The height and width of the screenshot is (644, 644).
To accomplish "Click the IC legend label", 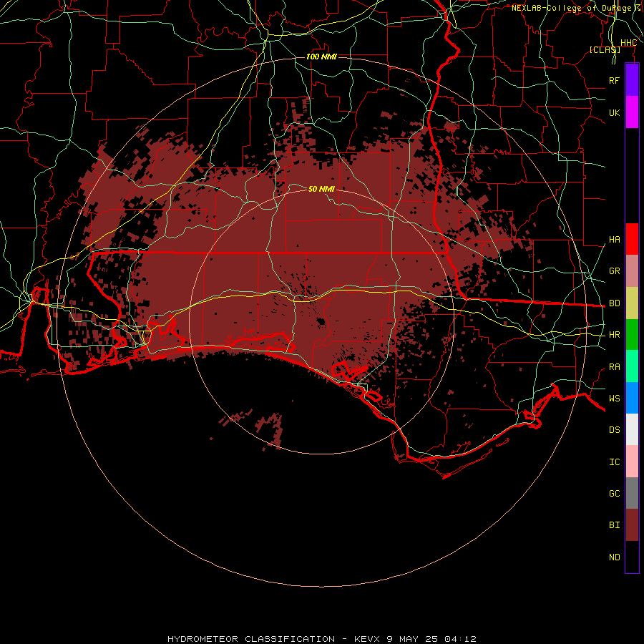I will coord(614,462).
